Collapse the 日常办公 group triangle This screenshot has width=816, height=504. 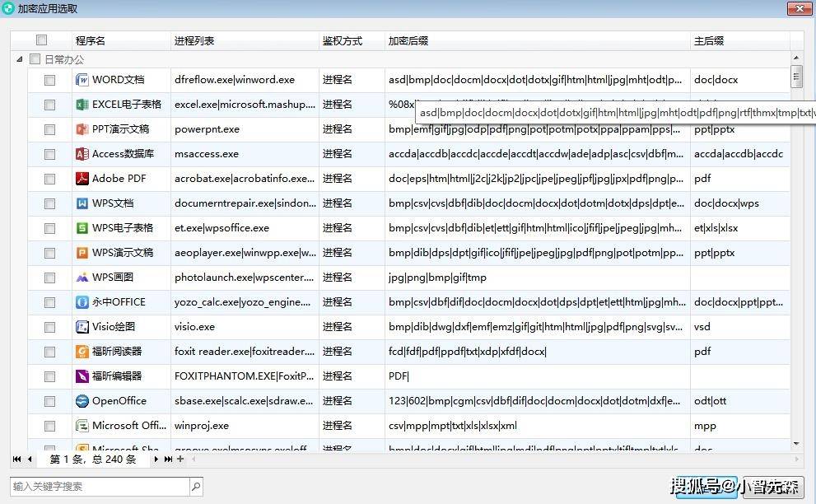pyautogui.click(x=19, y=59)
